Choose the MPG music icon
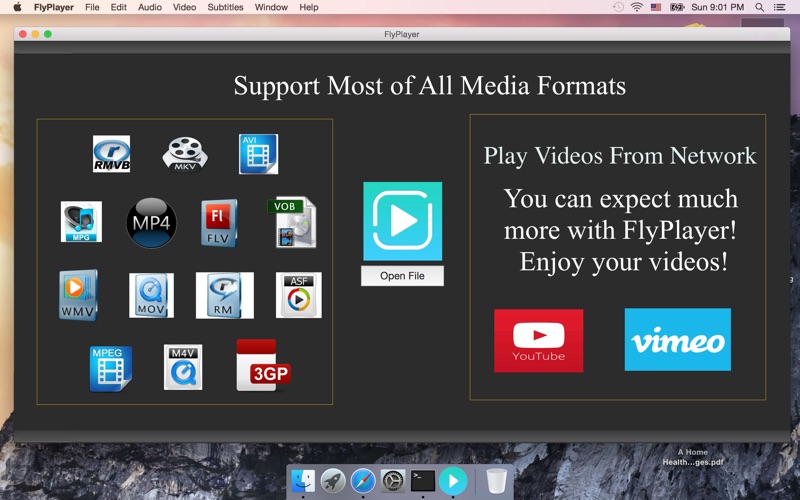The height and width of the screenshot is (500, 800). point(81,221)
